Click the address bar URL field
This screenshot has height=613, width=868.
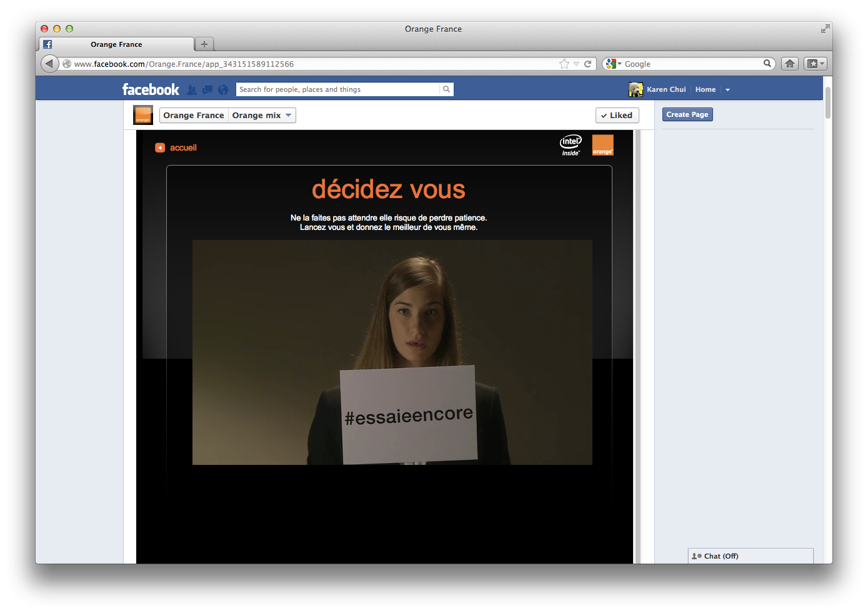316,64
